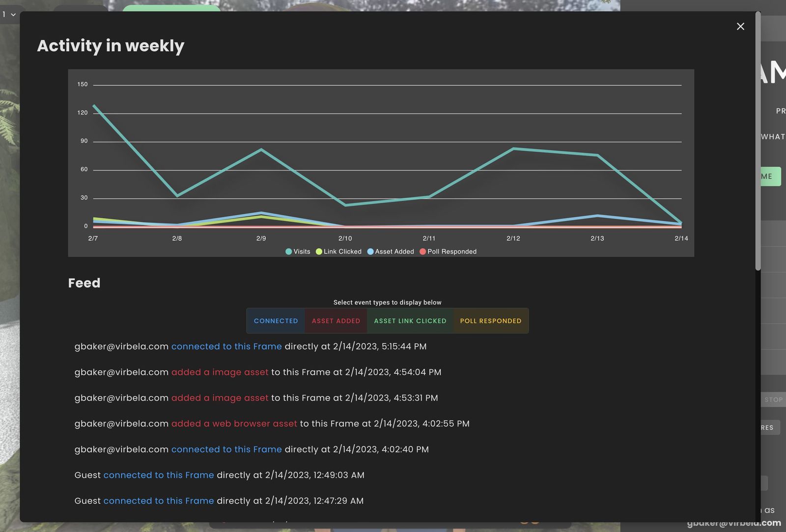Select the Visits line peak at 2/9
Viewport: 786px width, 532px height.
261,149
